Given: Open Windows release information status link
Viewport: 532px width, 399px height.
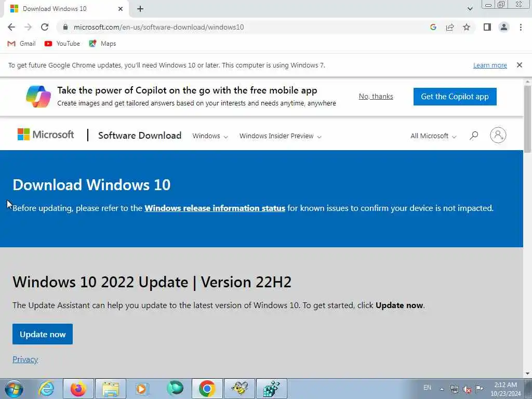Looking at the screenshot, I should (x=215, y=208).
